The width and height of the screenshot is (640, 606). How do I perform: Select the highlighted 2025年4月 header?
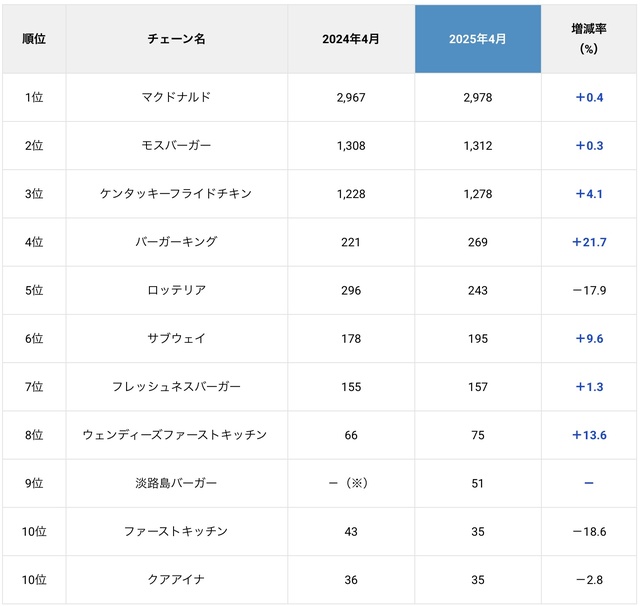click(478, 39)
